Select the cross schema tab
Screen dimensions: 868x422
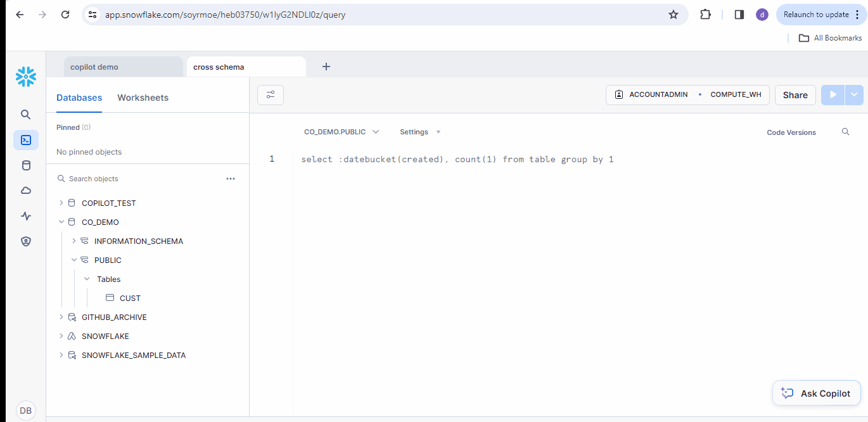[x=246, y=67]
